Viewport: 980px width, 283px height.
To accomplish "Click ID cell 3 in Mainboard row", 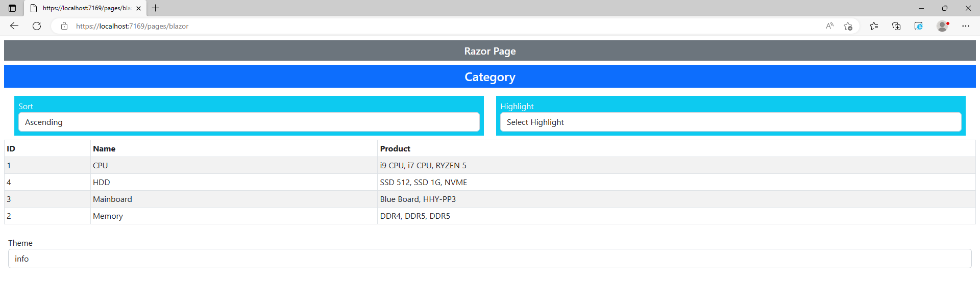I will click(x=47, y=199).
